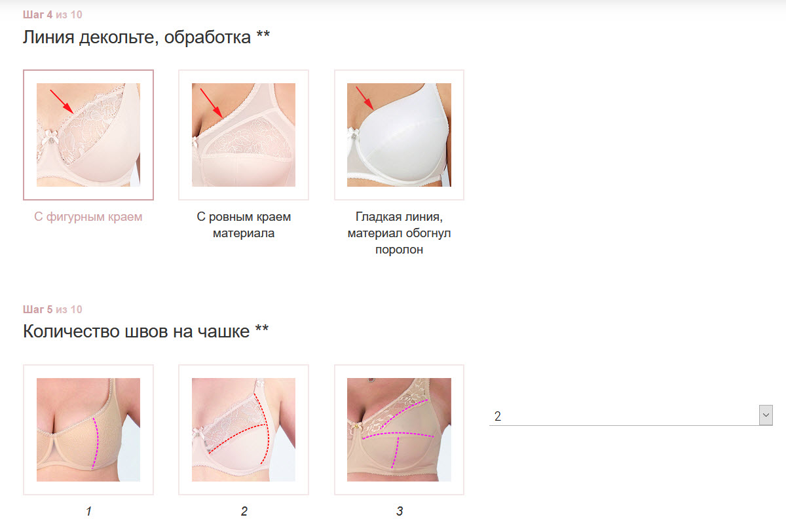Screen dimensions: 786x532
Task: Click the caption '3' under the third cup
Action: (400, 511)
